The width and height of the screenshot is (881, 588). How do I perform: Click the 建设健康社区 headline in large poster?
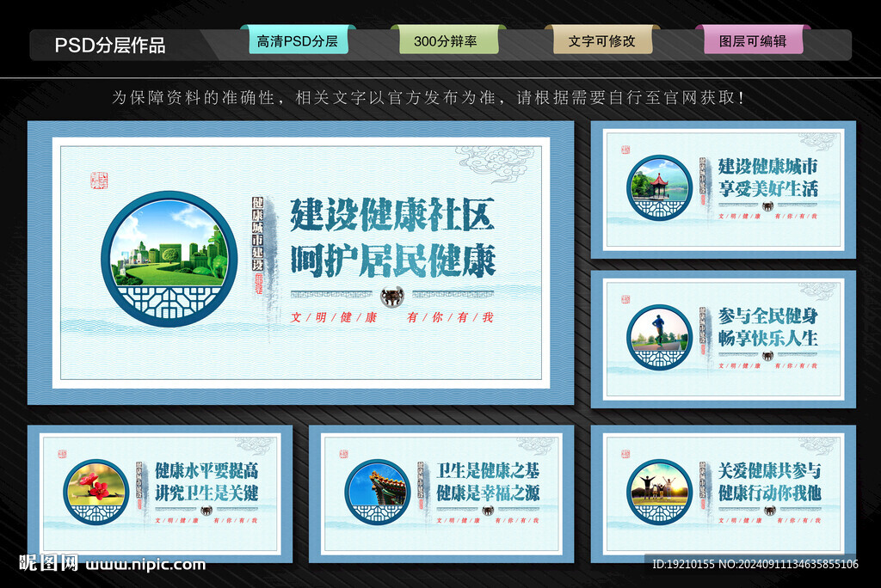click(x=392, y=215)
